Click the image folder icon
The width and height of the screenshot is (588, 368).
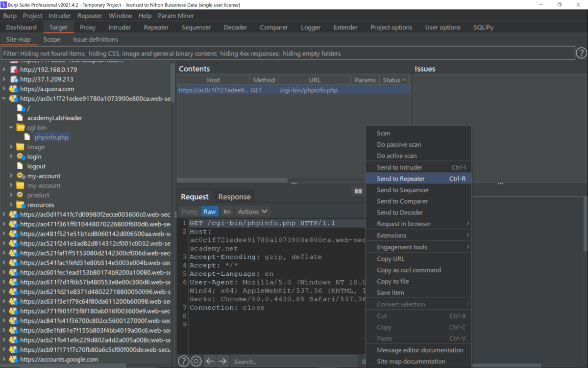pos(20,147)
